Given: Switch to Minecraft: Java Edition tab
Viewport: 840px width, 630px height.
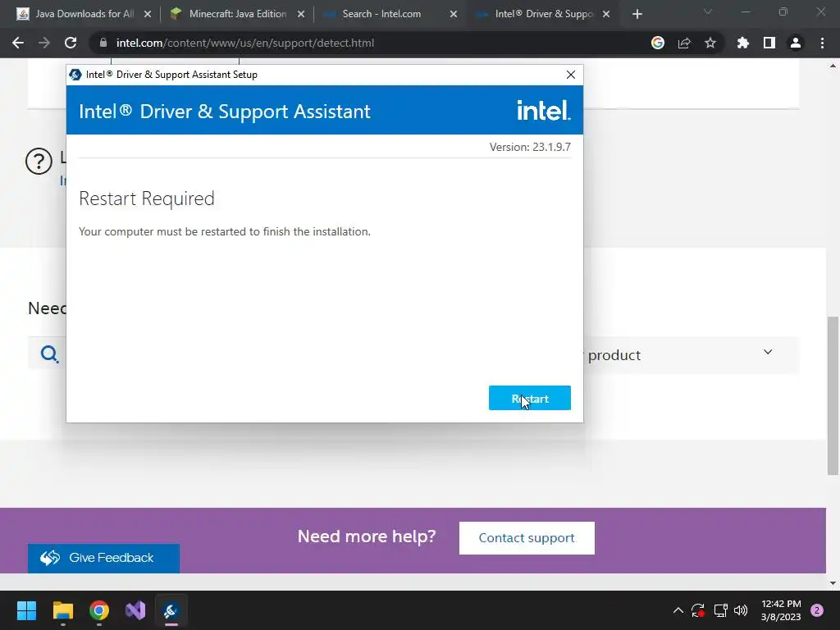Looking at the screenshot, I should (237, 14).
